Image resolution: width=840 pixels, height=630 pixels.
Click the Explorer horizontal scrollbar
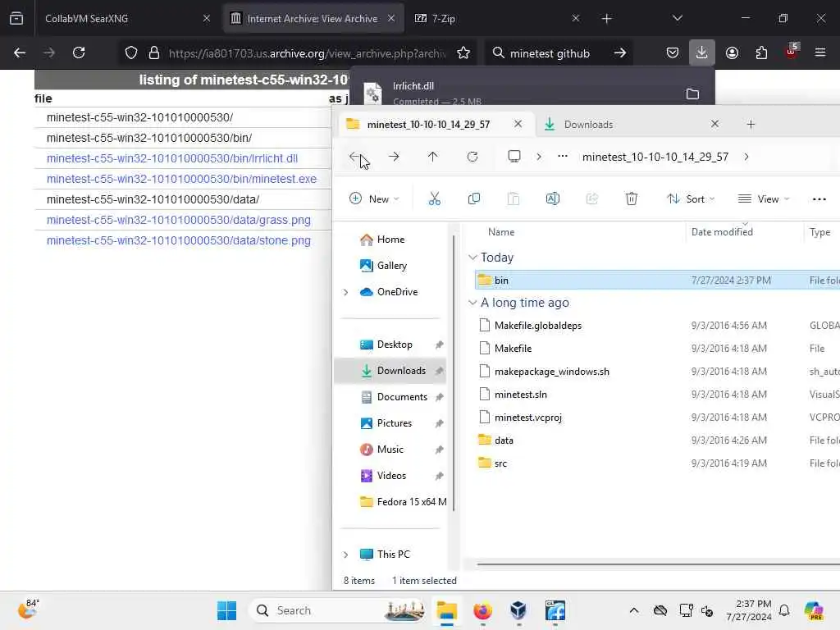658,564
